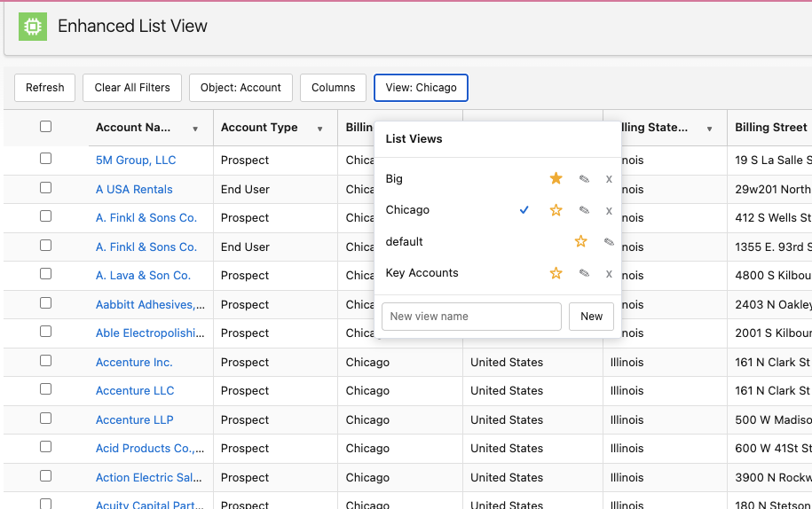
Task: Open the Account Name column dropdown arrow
Action: tap(195, 129)
